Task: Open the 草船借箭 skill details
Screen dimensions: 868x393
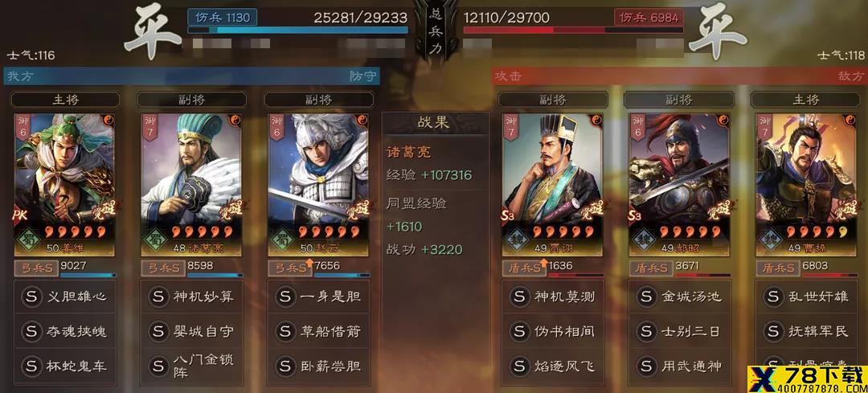Action: 319,332
